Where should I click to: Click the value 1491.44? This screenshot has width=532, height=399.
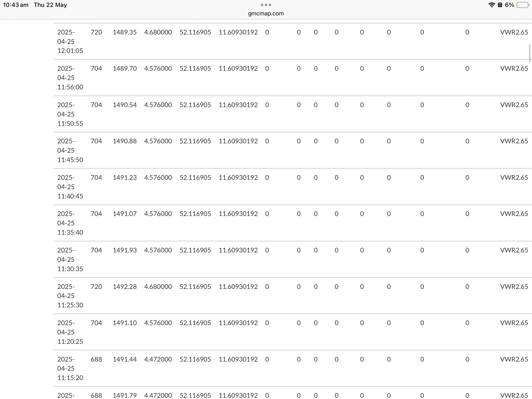125,359
